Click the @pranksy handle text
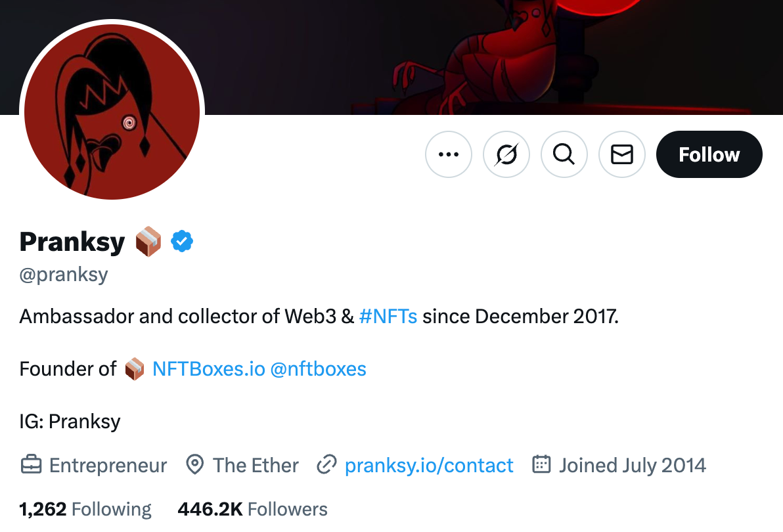 click(64, 275)
